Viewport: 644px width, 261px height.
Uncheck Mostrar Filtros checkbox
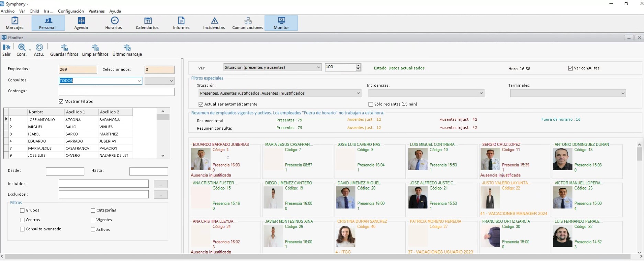[x=61, y=101]
